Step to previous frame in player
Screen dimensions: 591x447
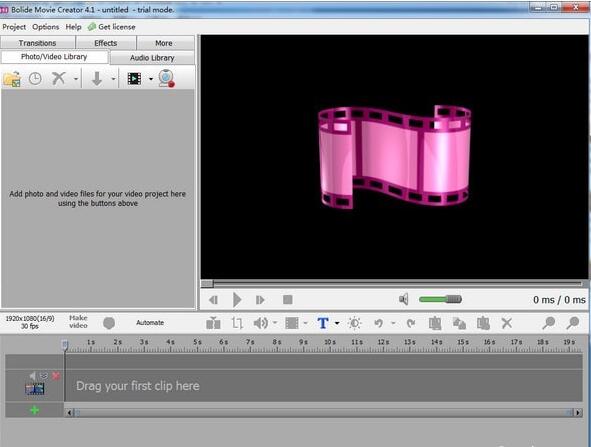[213, 300]
